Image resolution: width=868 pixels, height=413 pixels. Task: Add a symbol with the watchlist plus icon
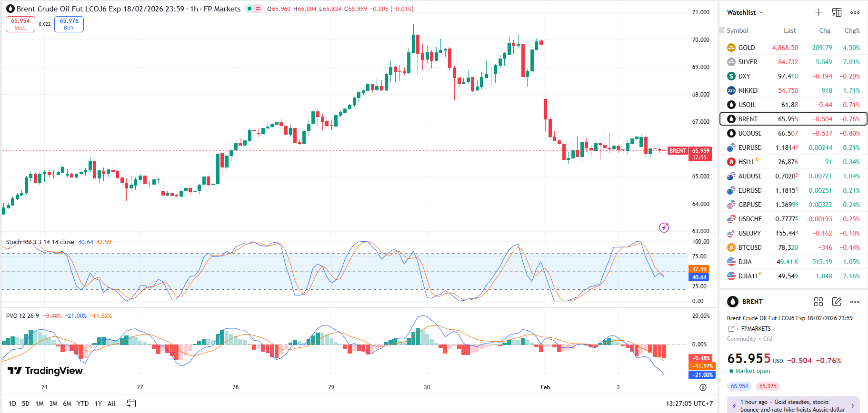818,12
